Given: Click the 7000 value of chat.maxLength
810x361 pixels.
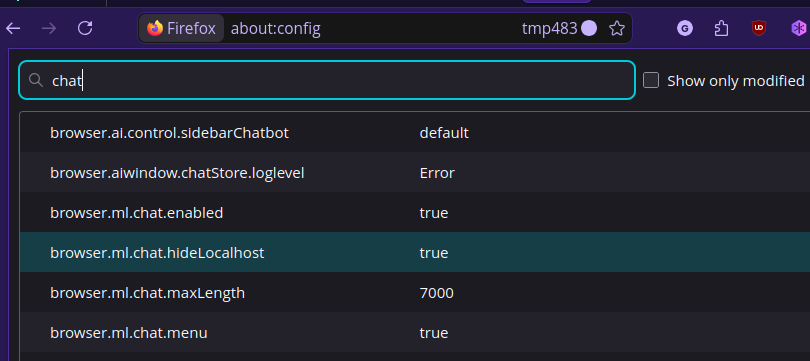Looking at the screenshot, I should coord(437,293).
